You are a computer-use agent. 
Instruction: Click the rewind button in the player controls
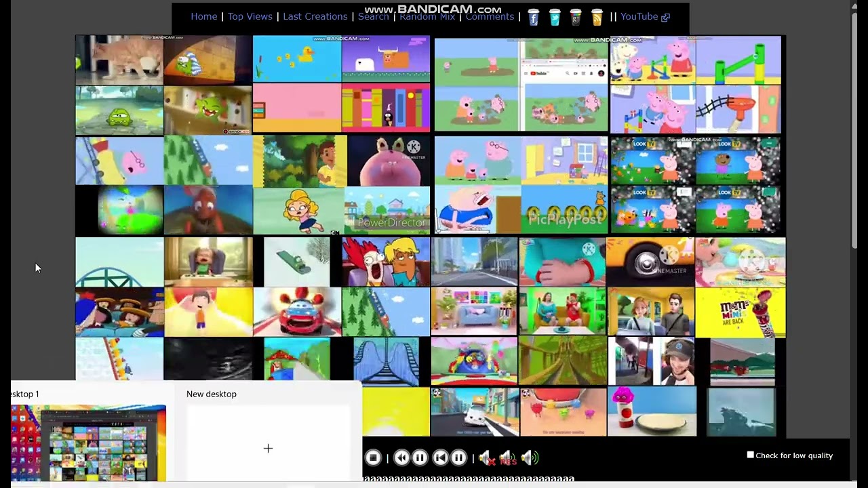click(401, 458)
